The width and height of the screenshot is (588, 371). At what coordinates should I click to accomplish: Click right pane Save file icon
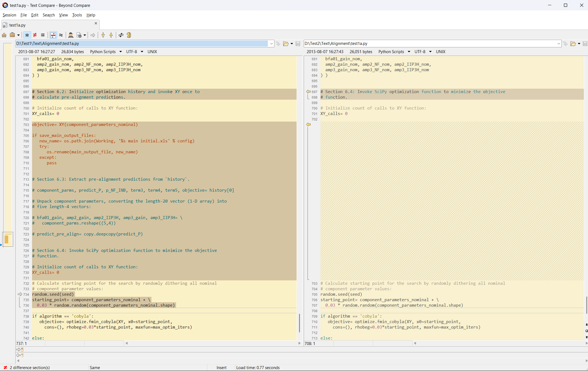585,44
